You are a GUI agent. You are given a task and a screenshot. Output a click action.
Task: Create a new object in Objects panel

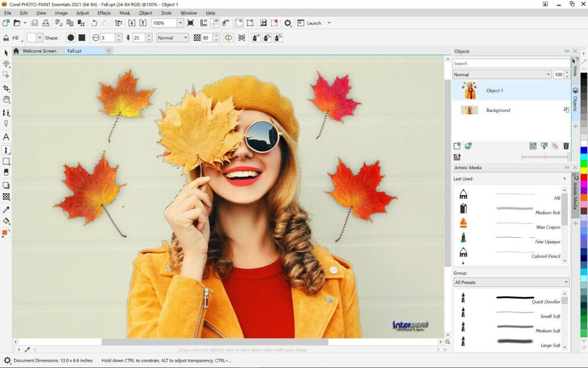tap(457, 146)
